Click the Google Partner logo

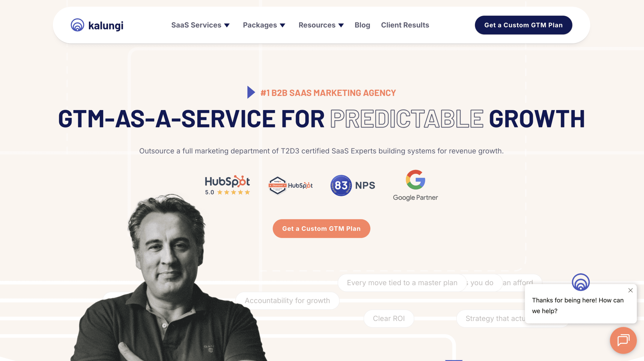tap(415, 185)
